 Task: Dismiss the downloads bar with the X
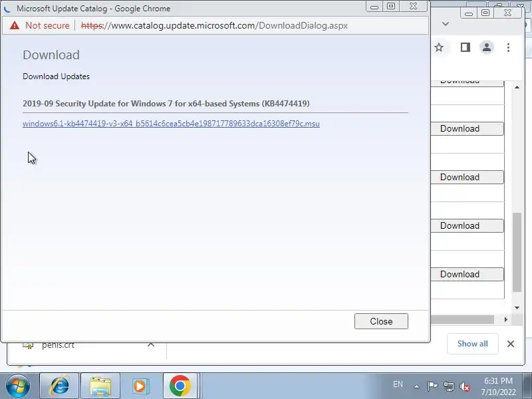[510, 344]
